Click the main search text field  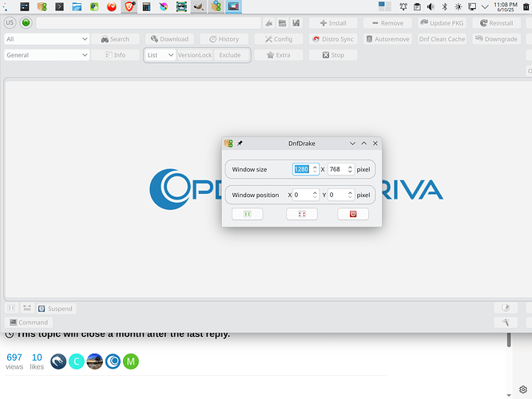tap(149, 23)
